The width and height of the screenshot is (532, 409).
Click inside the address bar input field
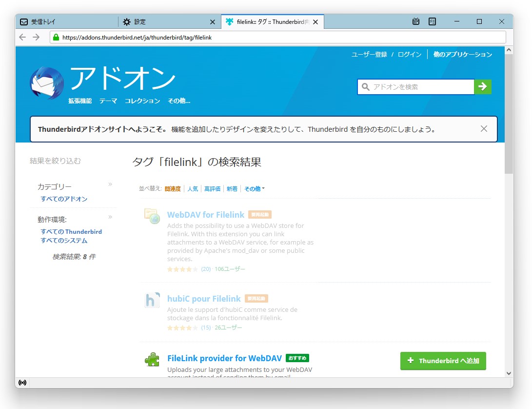(x=195, y=37)
